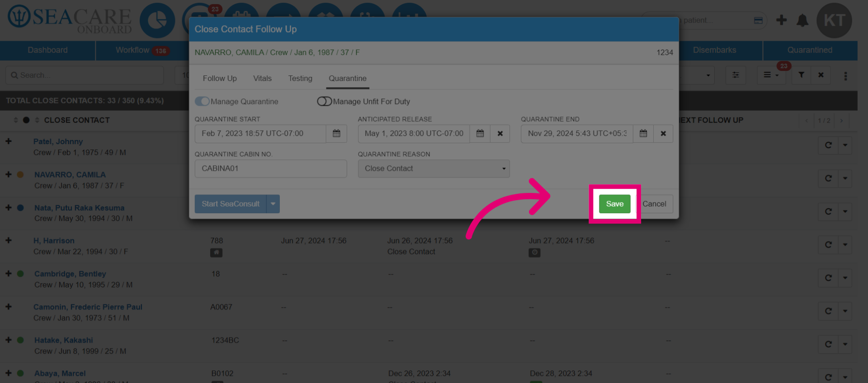The height and width of the screenshot is (383, 868).
Task: Expand the Cambridge, Bentley row
Action: (x=9, y=274)
